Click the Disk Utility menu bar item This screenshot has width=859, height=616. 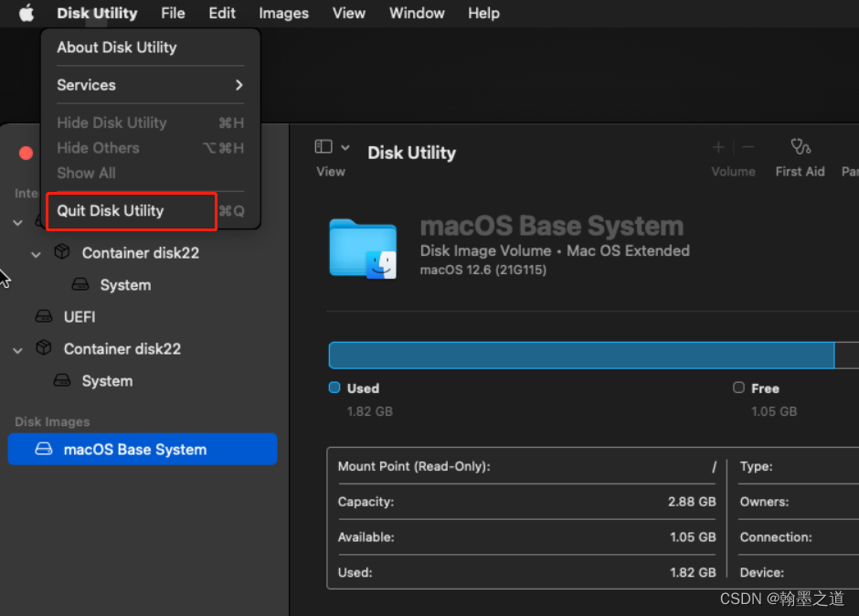pyautogui.click(x=97, y=13)
